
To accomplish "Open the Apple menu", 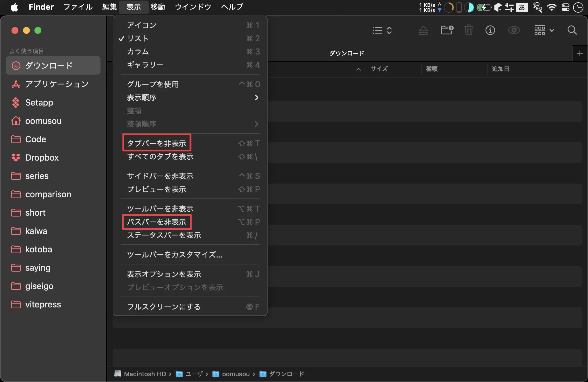I will [x=14, y=7].
